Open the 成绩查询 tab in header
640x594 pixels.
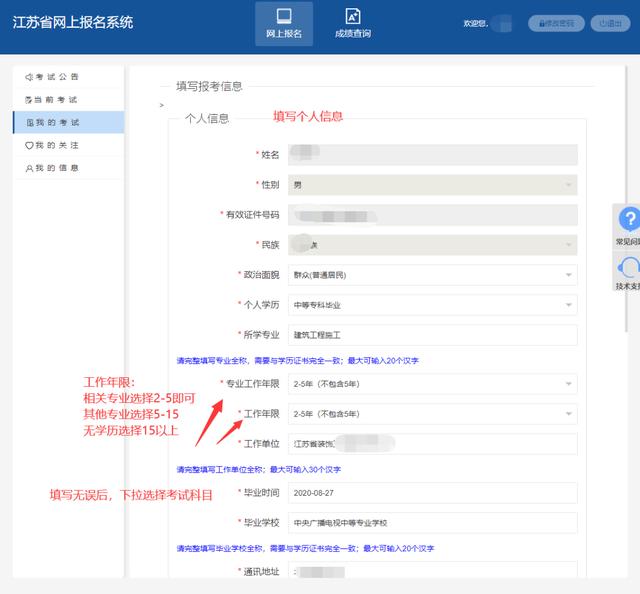(x=353, y=24)
